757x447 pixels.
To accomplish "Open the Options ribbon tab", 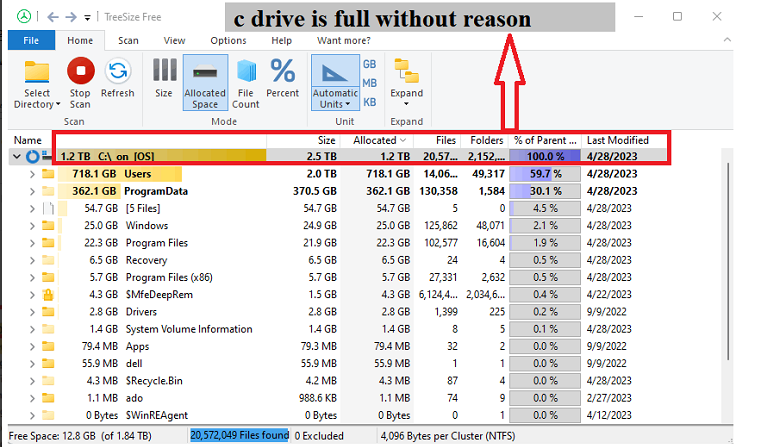I will tap(228, 40).
